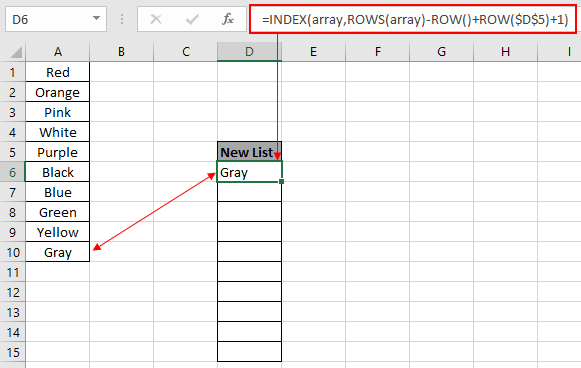Screen dimensions: 581x368
Task: Expand the Name Box dropdown arrow
Action: [x=96, y=18]
